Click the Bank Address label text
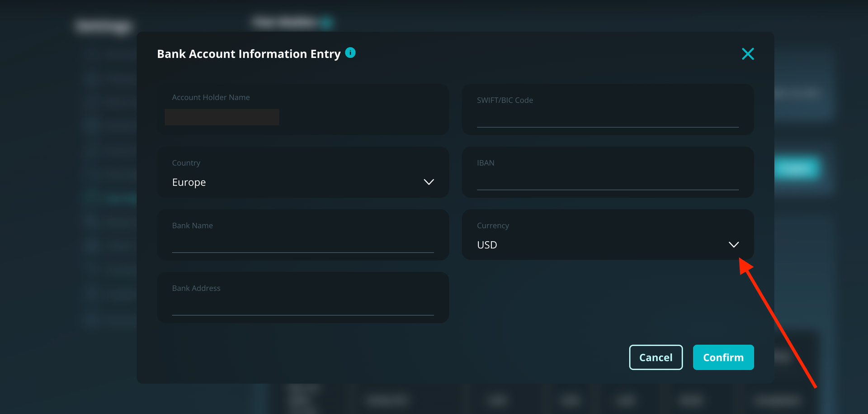The image size is (868, 414). [x=196, y=288]
